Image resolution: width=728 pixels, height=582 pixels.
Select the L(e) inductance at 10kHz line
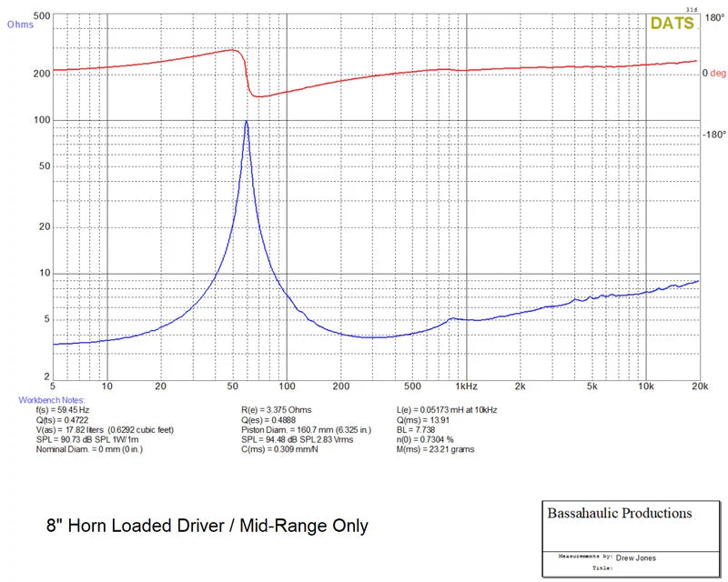pyautogui.click(x=448, y=410)
